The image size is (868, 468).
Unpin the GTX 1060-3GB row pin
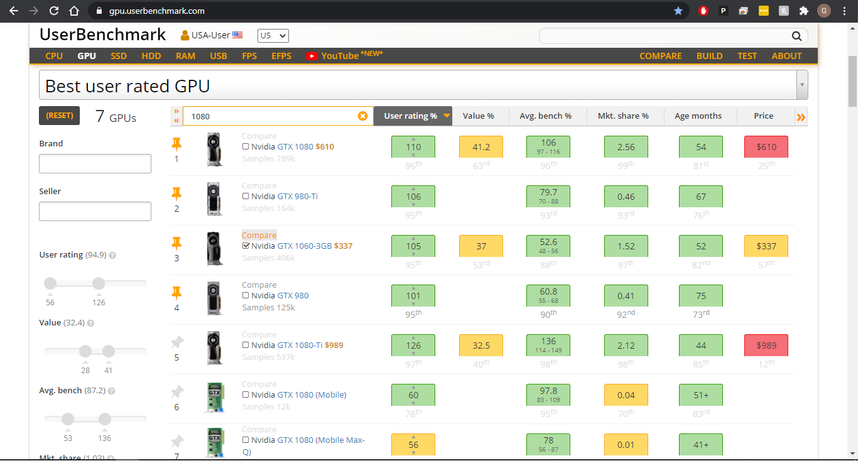176,243
